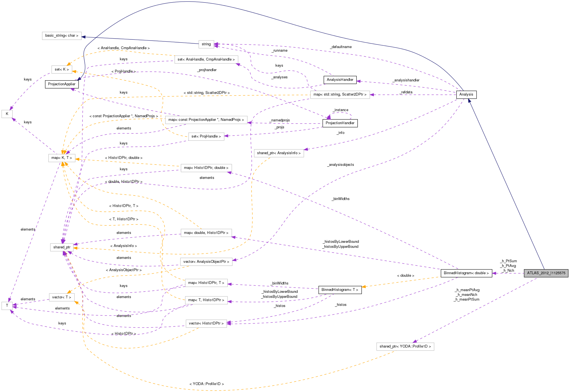Click the _info edge label
This screenshot has width=570, height=392.
[340, 133]
